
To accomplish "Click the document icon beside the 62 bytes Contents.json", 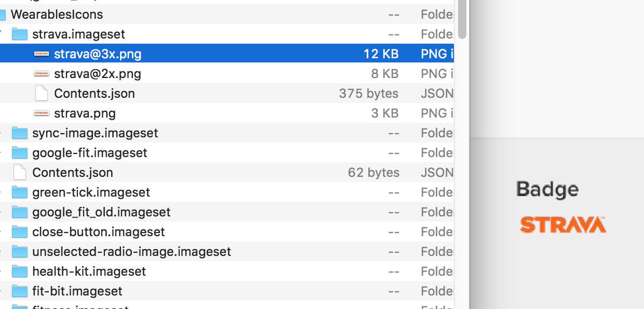I will [19, 173].
